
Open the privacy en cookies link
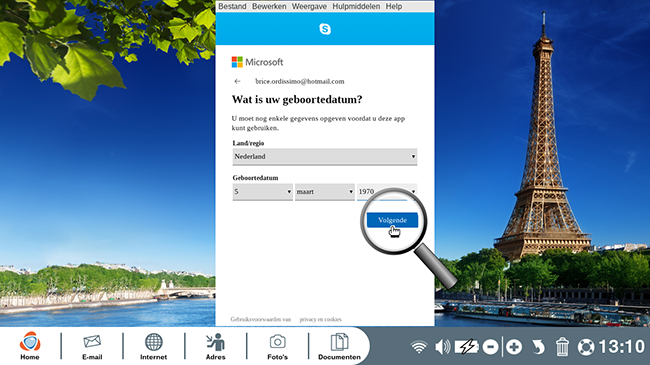coord(320,319)
